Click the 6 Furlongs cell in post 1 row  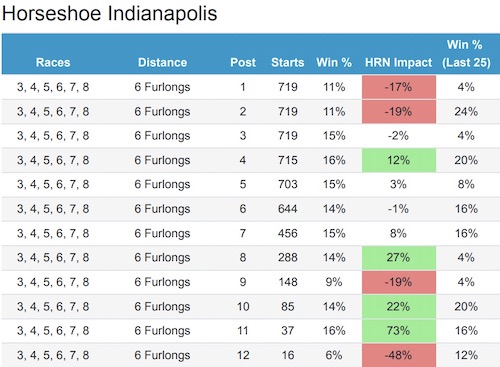pyautogui.click(x=162, y=87)
